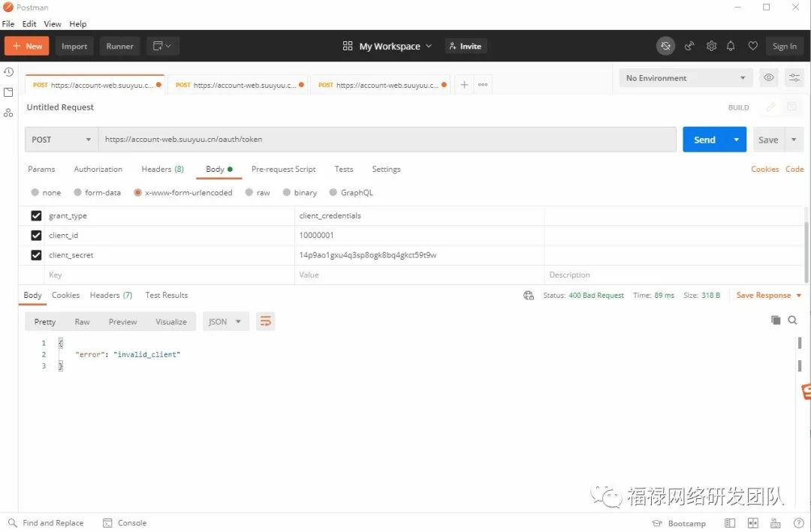
Task: Open the POST method dropdown
Action: point(62,140)
